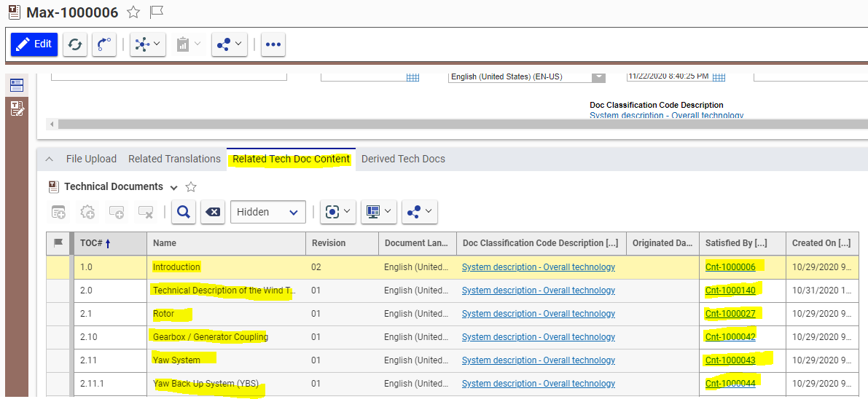Open the Cnt-1000043 link
Image resolution: width=868 pixels, height=399 pixels.
(730, 360)
